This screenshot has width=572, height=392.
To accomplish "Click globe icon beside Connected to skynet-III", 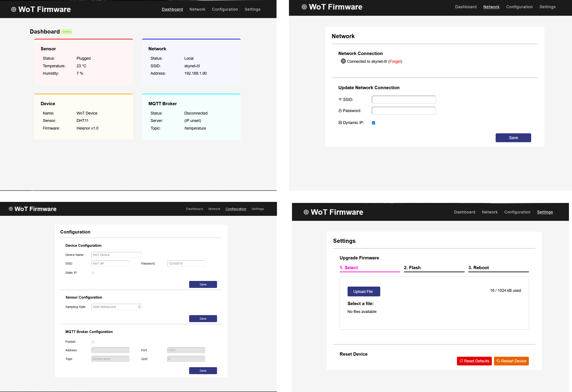I will pos(343,61).
